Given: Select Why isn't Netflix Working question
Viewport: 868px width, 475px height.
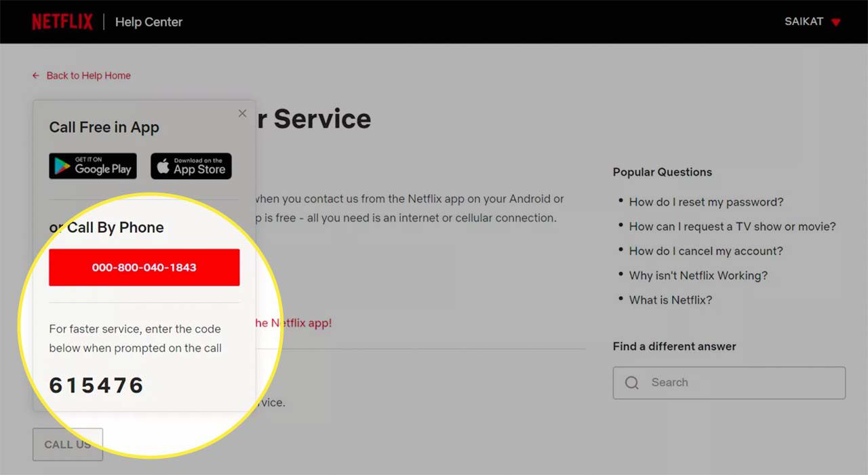Looking at the screenshot, I should pyautogui.click(x=698, y=275).
